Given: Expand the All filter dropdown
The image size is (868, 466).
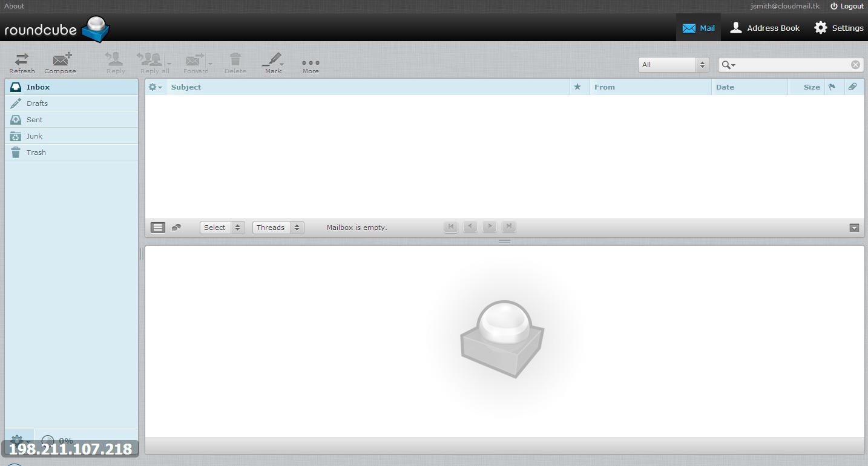Looking at the screenshot, I should (674, 65).
